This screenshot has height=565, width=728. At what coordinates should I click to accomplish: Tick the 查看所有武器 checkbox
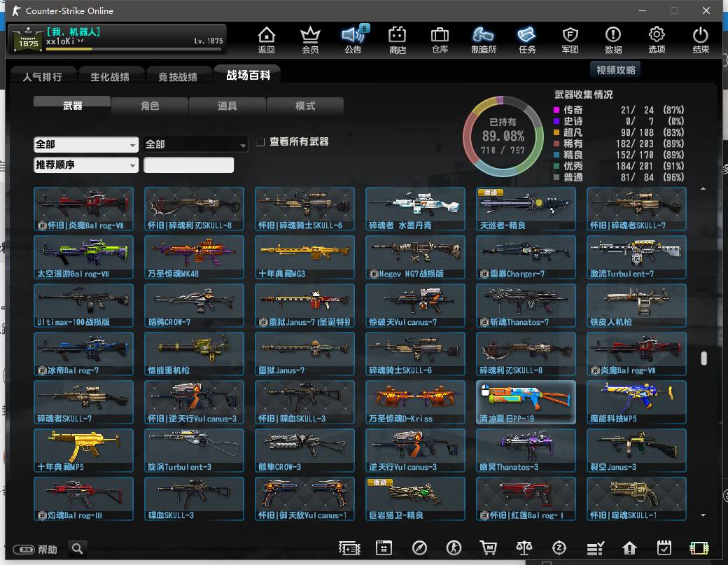click(260, 141)
